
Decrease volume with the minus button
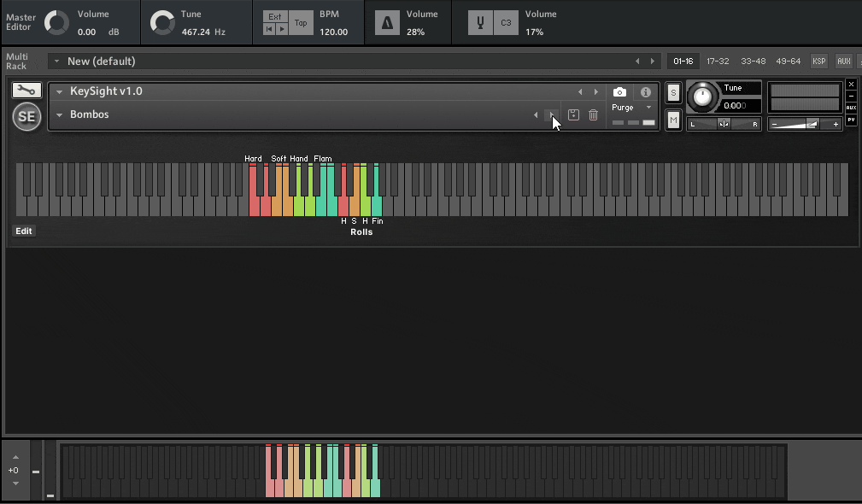(x=774, y=124)
